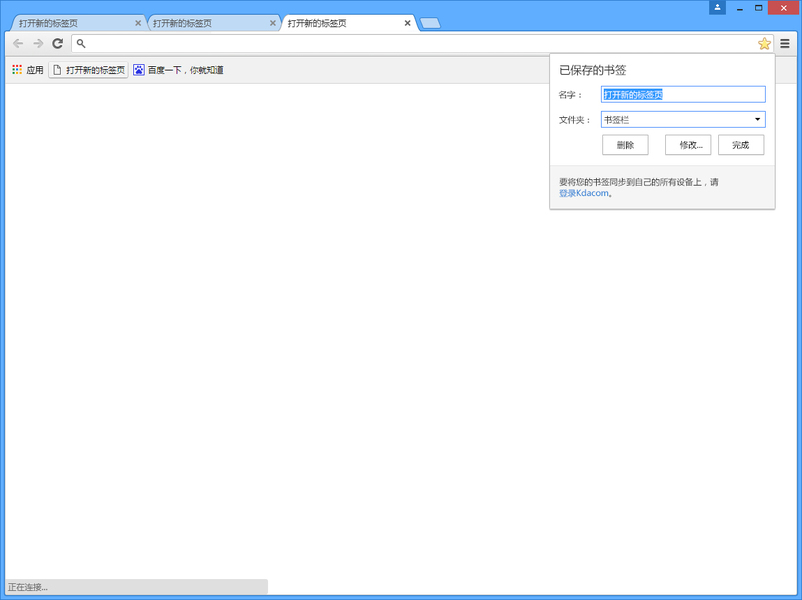Image resolution: width=802 pixels, height=600 pixels.
Task: Click the 修改... button
Action: click(688, 145)
